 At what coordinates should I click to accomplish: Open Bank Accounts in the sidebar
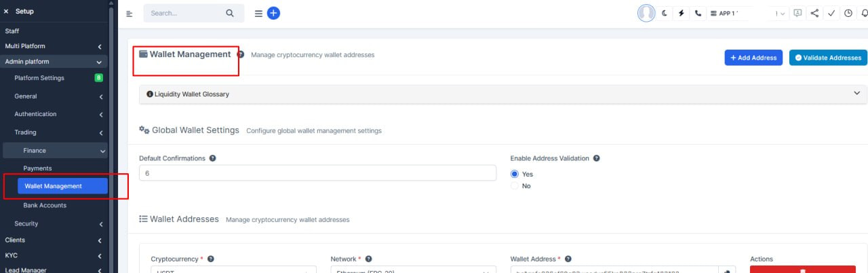pyautogui.click(x=45, y=205)
